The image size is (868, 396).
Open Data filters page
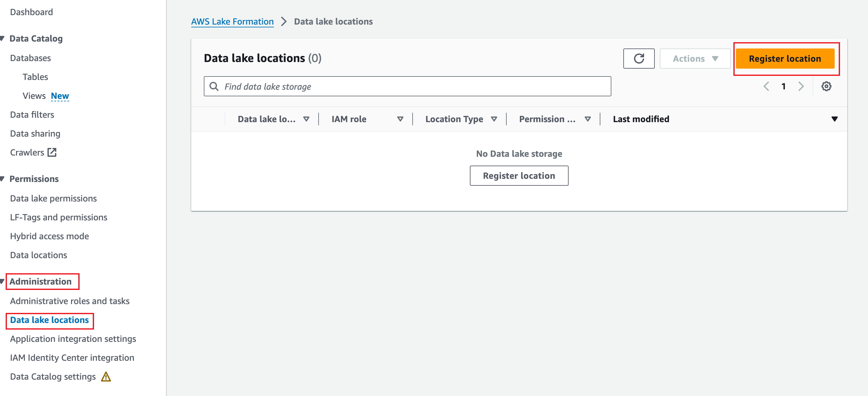pyautogui.click(x=32, y=115)
